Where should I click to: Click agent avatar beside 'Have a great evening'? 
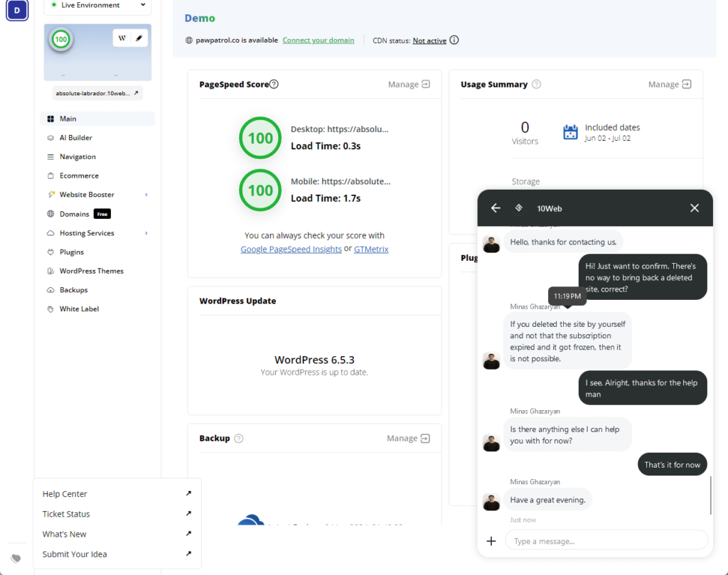[x=491, y=502]
